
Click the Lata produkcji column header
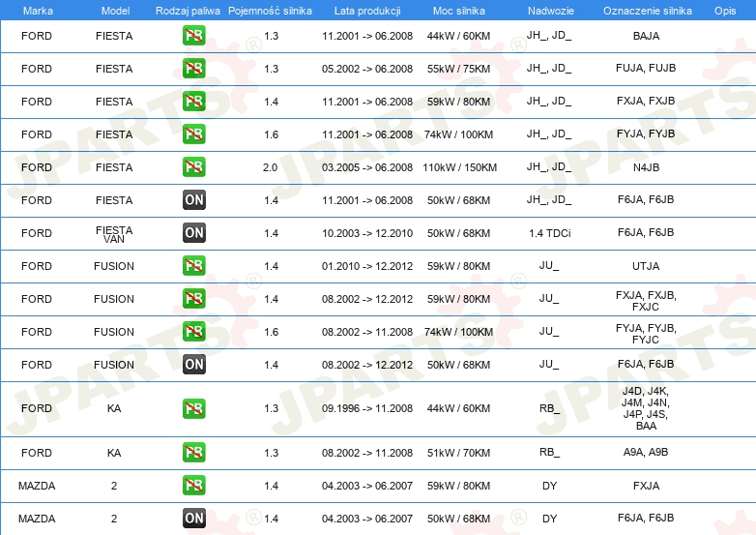point(367,11)
